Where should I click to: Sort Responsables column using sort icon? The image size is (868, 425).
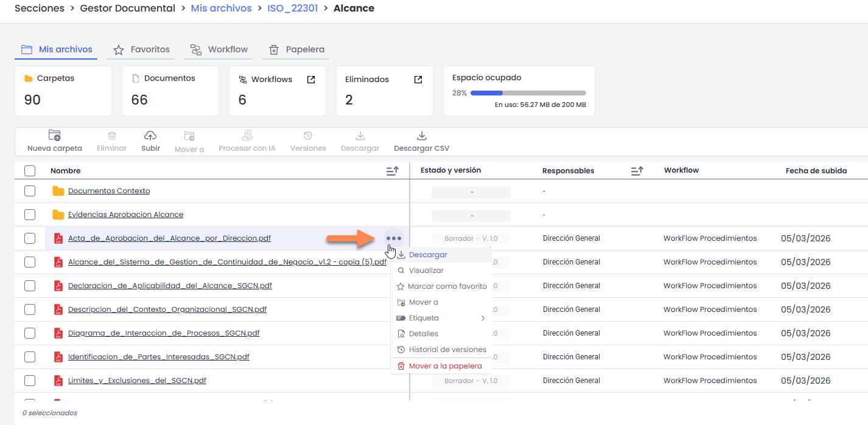637,171
